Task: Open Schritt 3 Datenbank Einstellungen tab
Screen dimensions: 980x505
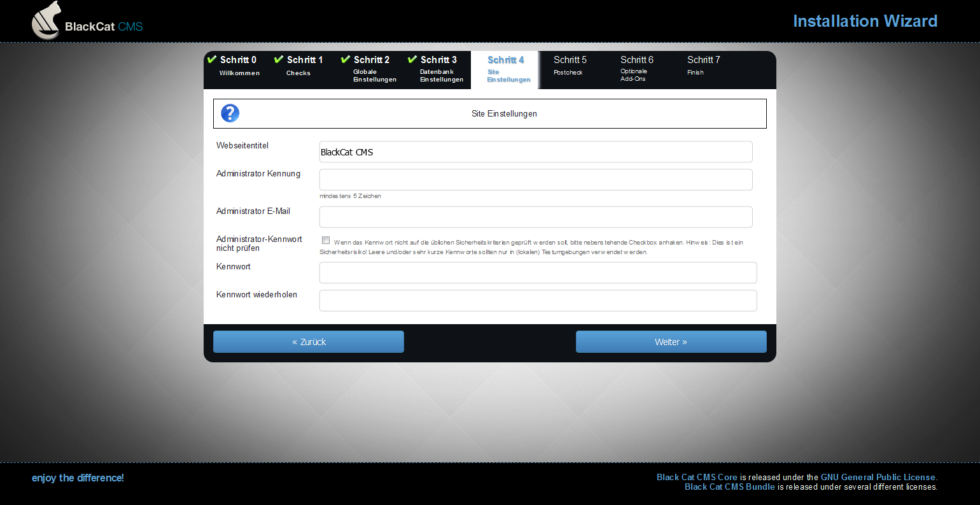Action: coord(437,70)
